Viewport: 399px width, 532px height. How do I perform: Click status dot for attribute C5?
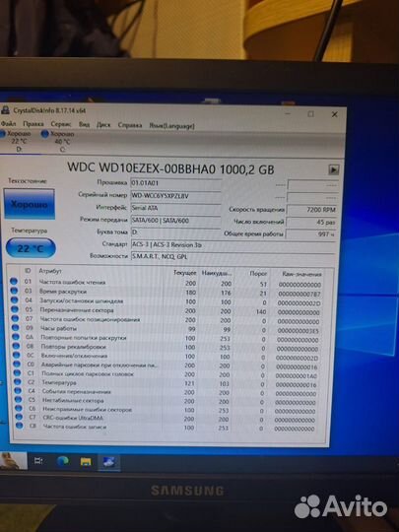pyautogui.click(x=18, y=399)
